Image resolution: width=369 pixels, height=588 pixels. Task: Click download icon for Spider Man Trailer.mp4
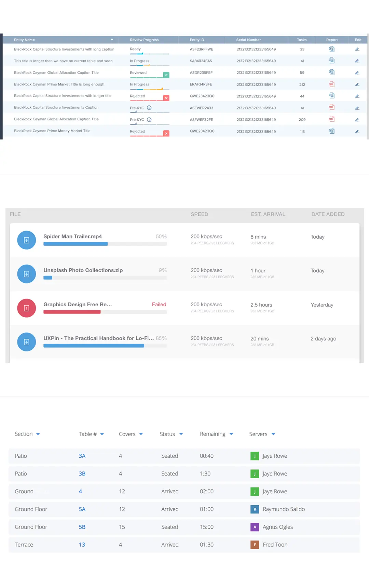(x=27, y=240)
